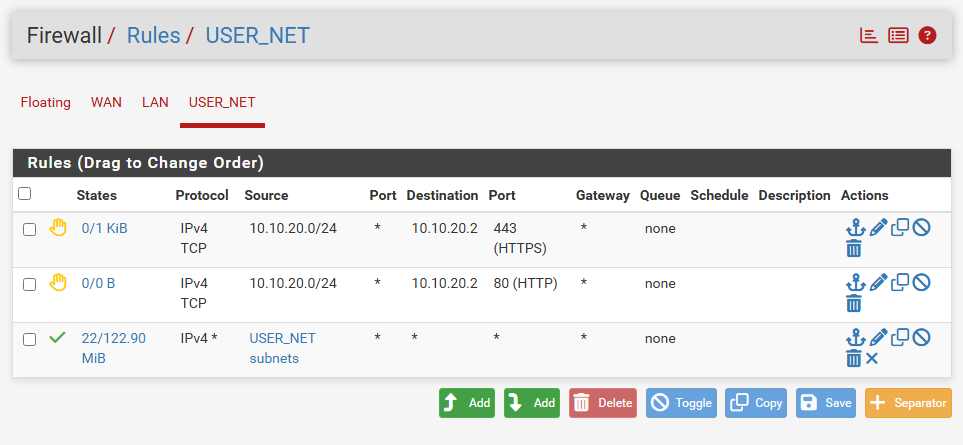963x445 pixels.
Task: Click the Schedule column header
Action: (719, 195)
